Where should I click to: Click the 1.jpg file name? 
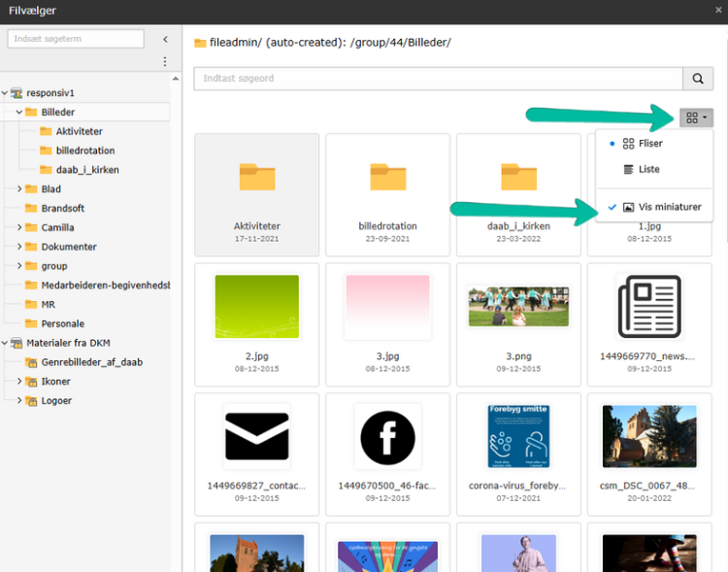tap(649, 226)
